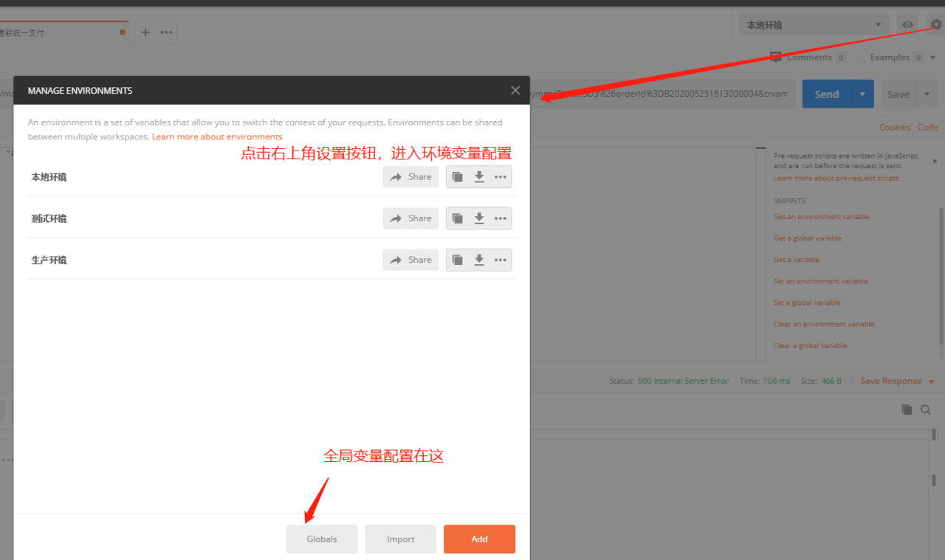The height and width of the screenshot is (560, 945).
Task: Open Learn more about environments link
Action: [x=217, y=136]
